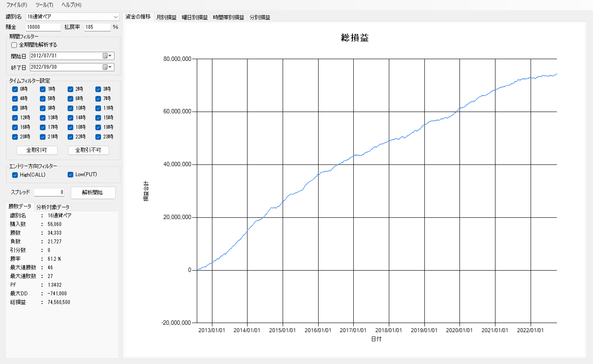Image resolution: width=593 pixels, height=364 pixels.
Task: Disable the Low(PUT) entry filter
Action: (x=70, y=175)
